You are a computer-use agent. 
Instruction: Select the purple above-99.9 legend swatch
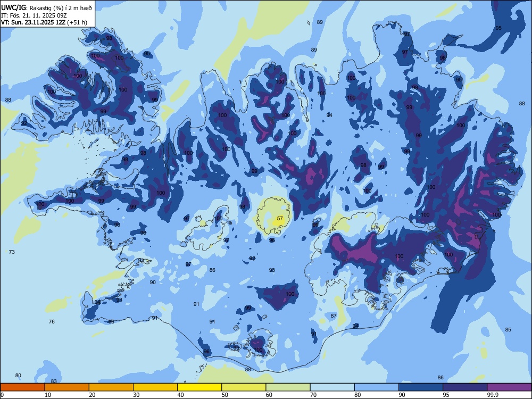tap(509, 387)
